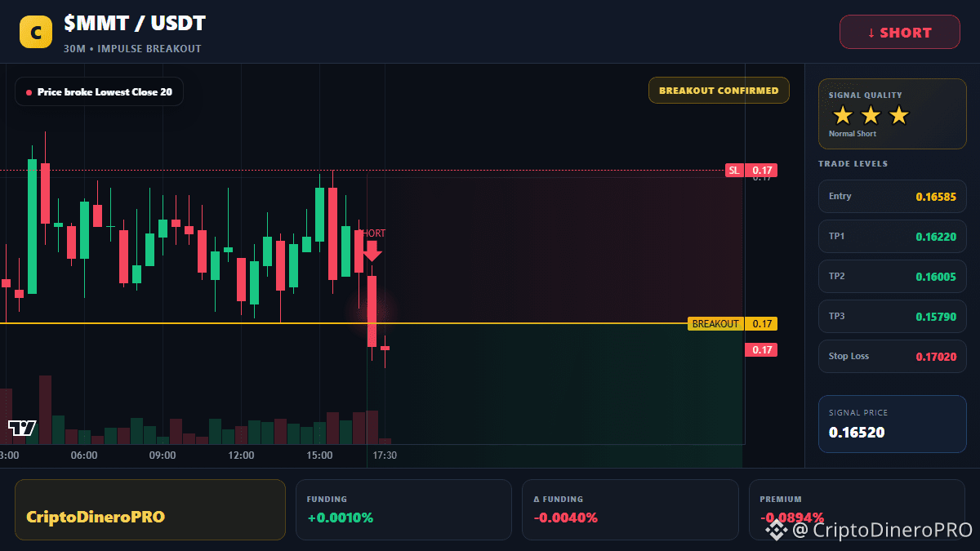
Task: Click the Normal Short quality label
Action: (853, 134)
